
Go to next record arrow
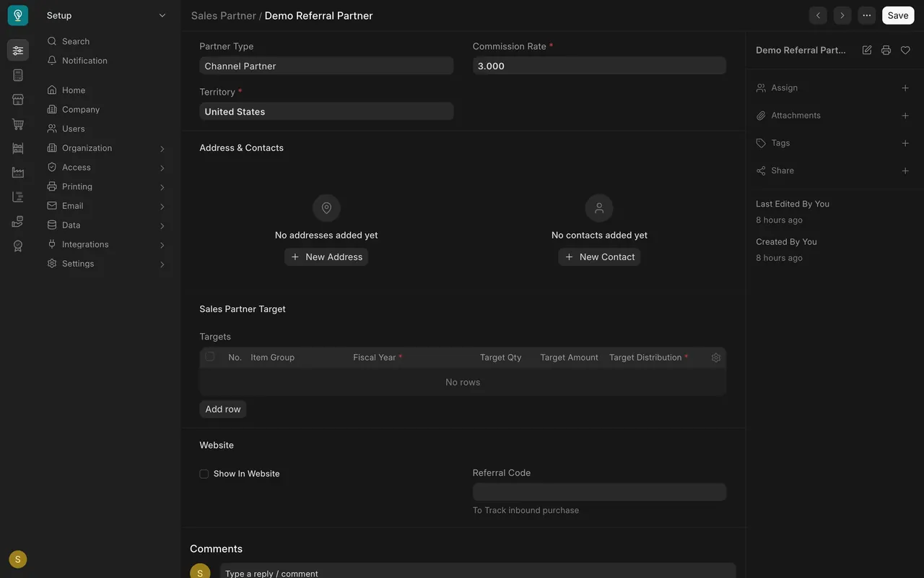coord(842,15)
